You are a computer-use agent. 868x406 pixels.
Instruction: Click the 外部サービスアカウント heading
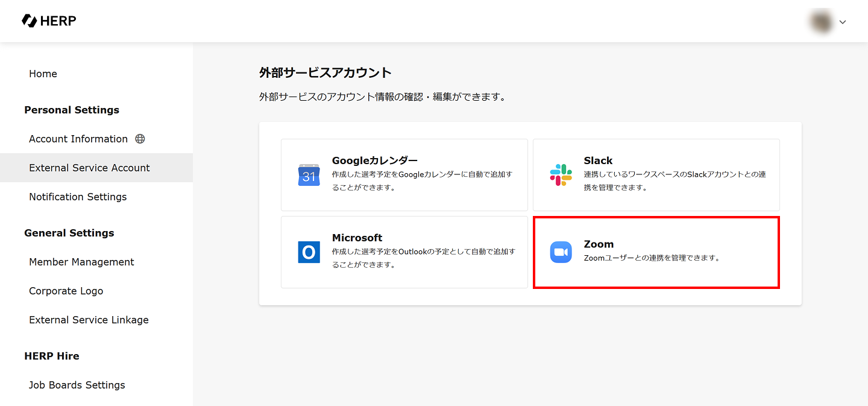tap(325, 73)
